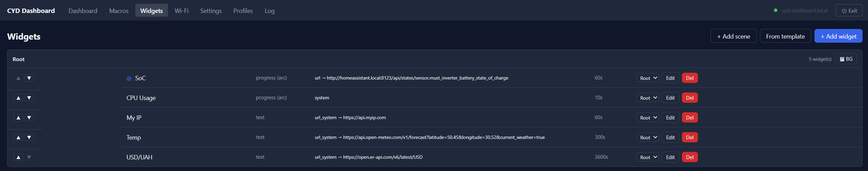Click the open.er-api.com URL text
868x171 pixels.
click(x=369, y=157)
